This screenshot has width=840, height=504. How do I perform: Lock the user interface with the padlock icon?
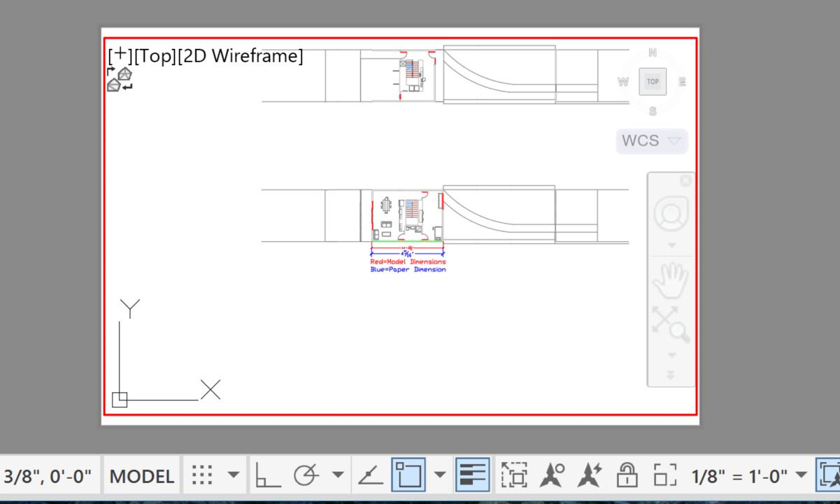coord(627,474)
